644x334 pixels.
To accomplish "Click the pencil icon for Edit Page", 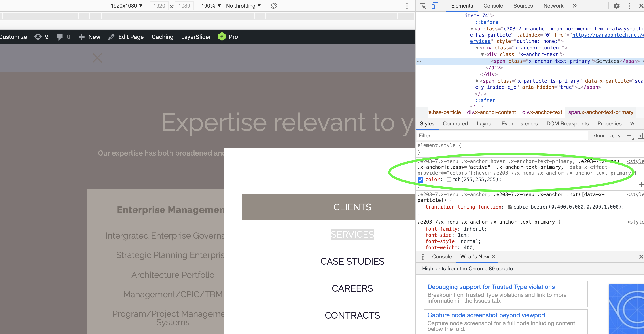I will coord(112,37).
